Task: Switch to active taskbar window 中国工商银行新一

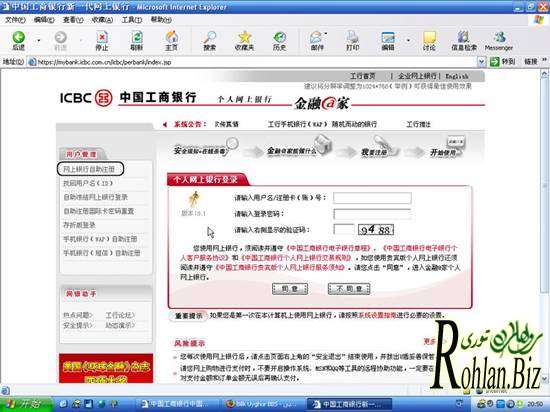Action: coord(349,404)
